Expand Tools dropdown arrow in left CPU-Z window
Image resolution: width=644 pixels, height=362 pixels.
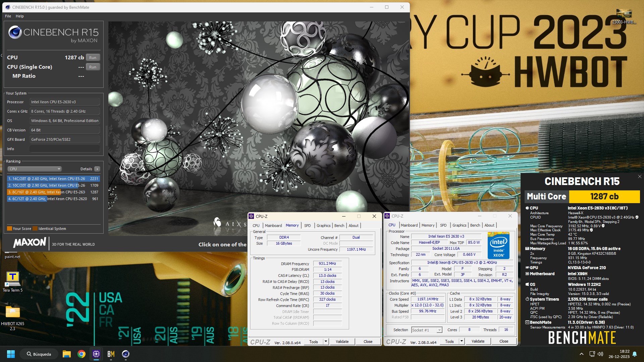pyautogui.click(x=325, y=342)
